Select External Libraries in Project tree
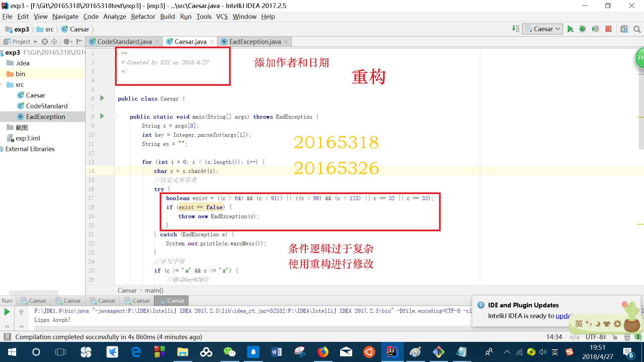Screen dimensions: 644x362 (28, 149)
